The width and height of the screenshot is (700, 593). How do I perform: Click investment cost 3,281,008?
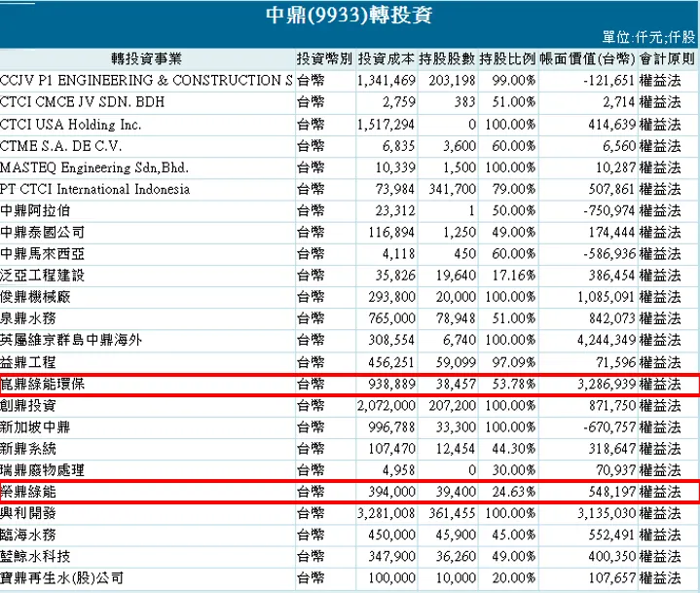387,513
